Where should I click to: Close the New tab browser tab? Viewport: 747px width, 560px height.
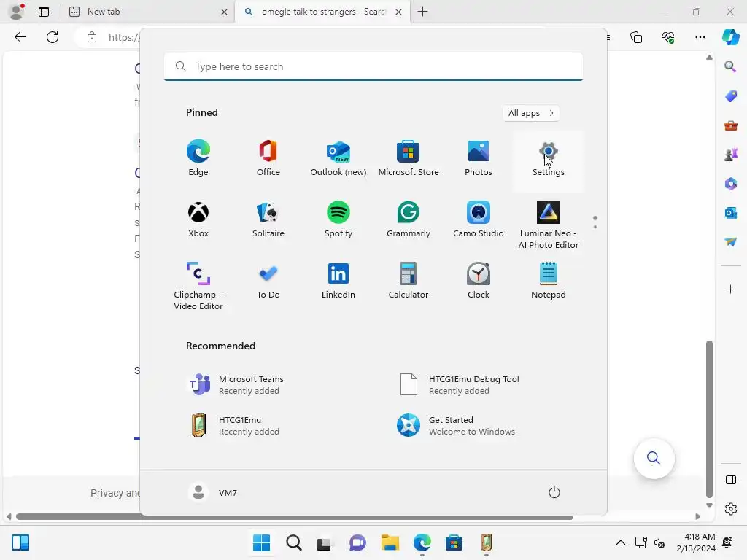224,12
